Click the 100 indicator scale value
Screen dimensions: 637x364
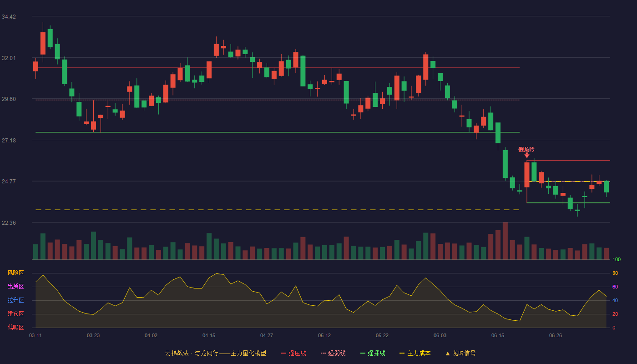[x=617, y=260]
